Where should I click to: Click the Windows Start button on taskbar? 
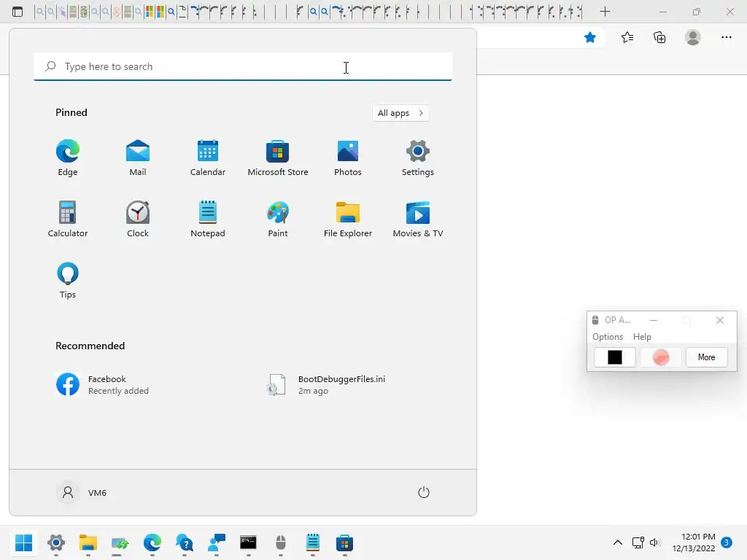24,542
